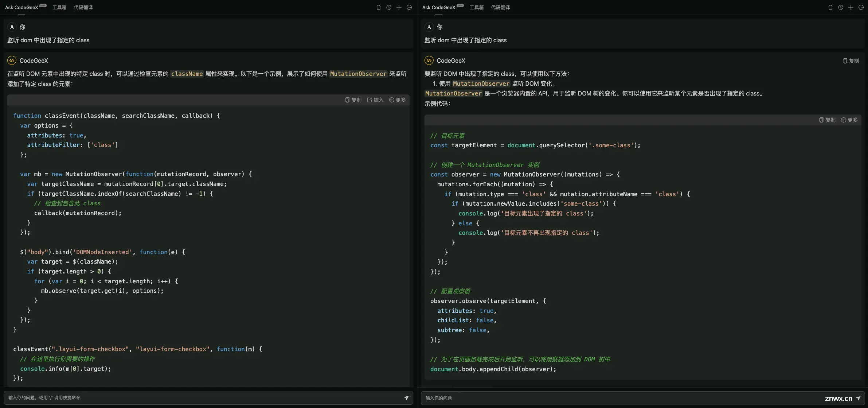
Task: Insert the left code block with 插入
Action: 375,100
